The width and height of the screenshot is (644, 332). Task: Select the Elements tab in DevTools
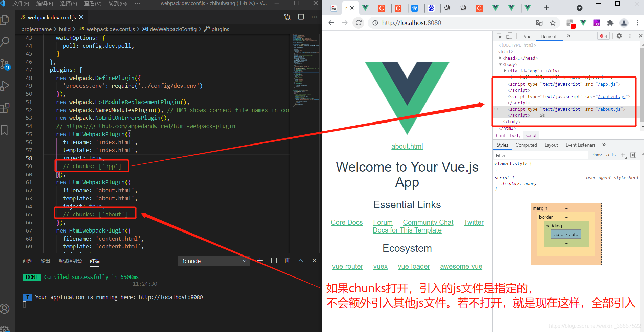(549, 36)
